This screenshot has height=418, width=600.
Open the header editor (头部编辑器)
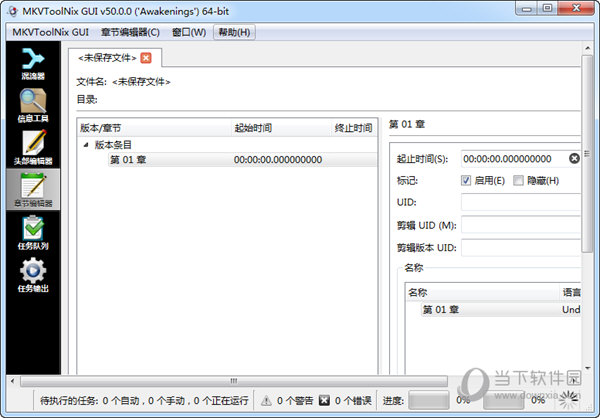coord(33,147)
